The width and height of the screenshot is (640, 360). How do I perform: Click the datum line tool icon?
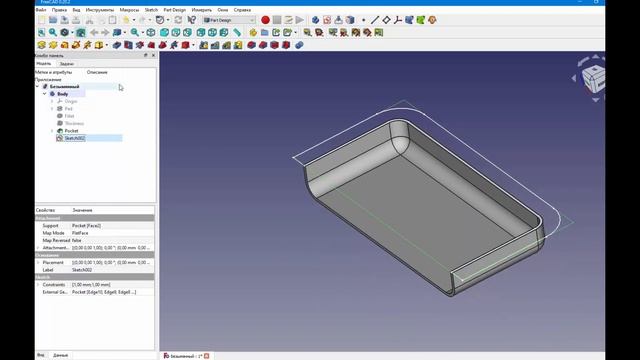(375, 20)
